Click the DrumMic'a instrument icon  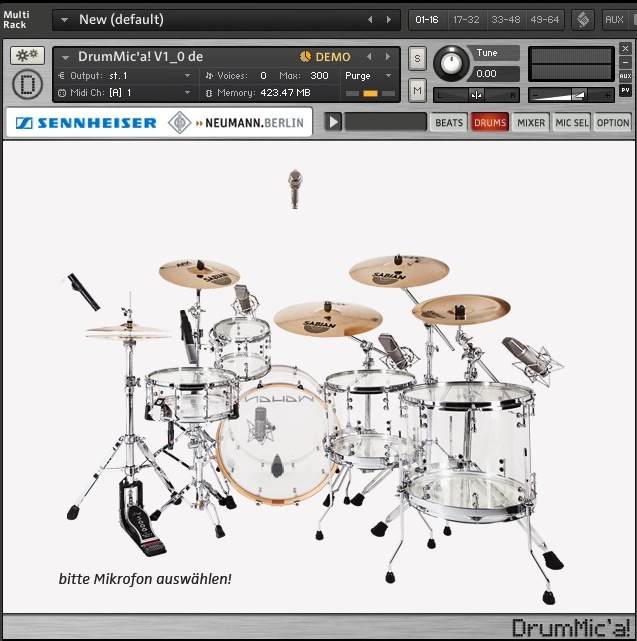27,85
